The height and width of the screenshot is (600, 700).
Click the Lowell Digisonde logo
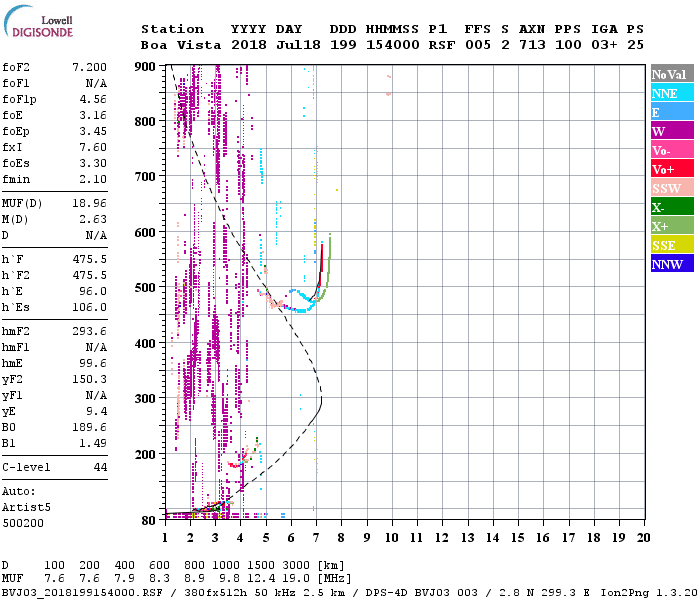click(38, 22)
